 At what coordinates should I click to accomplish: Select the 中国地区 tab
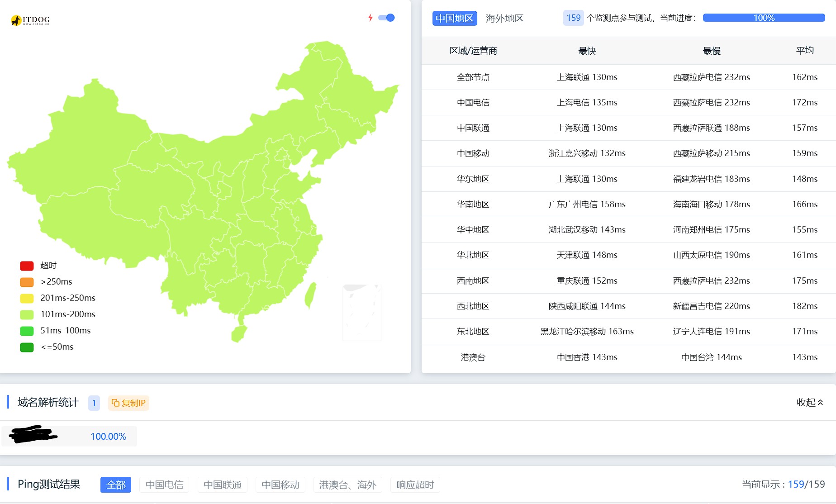(454, 18)
